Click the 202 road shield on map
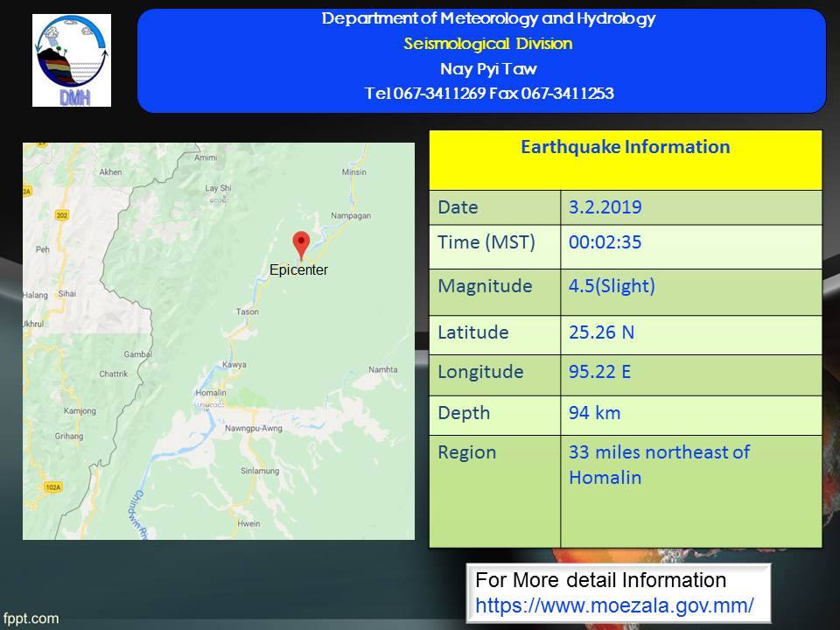Image resolution: width=840 pixels, height=630 pixels. (x=61, y=215)
